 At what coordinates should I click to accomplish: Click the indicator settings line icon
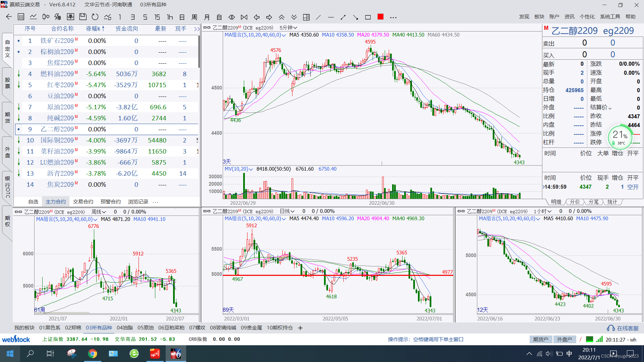107,17
